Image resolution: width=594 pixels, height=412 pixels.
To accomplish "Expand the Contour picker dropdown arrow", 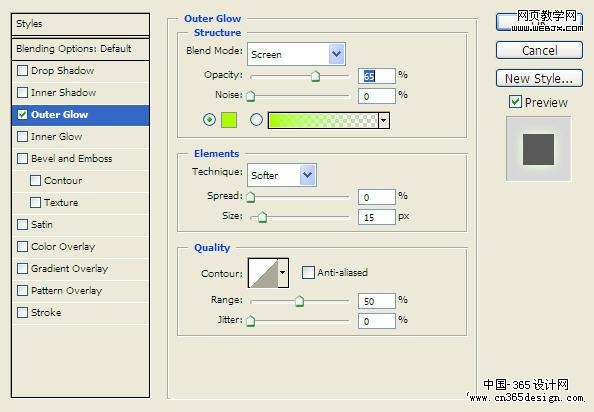I will [283, 273].
